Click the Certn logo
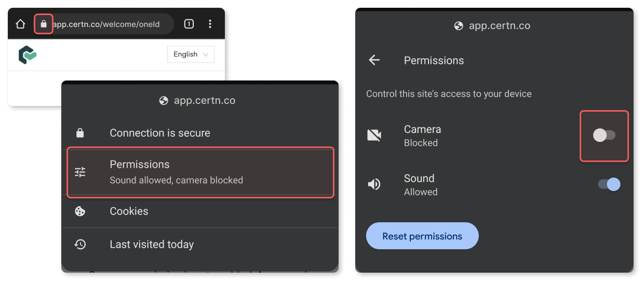Screen dimensions: 644x282 (28, 55)
